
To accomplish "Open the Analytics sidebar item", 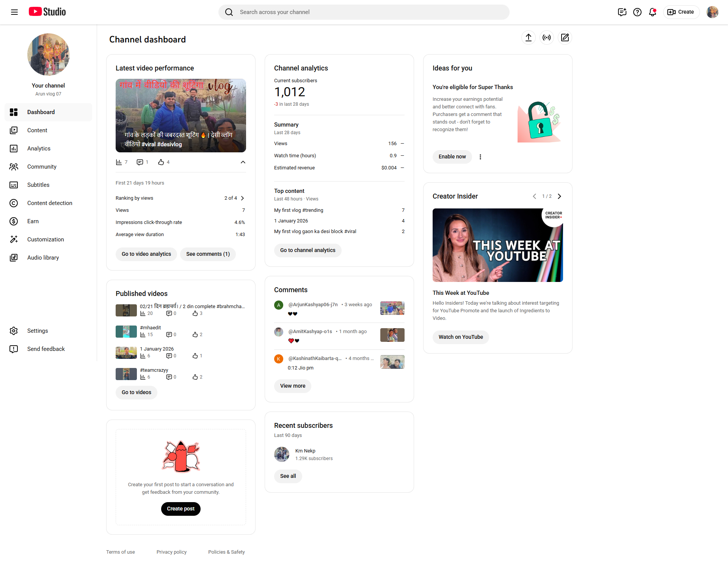I will (x=39, y=149).
